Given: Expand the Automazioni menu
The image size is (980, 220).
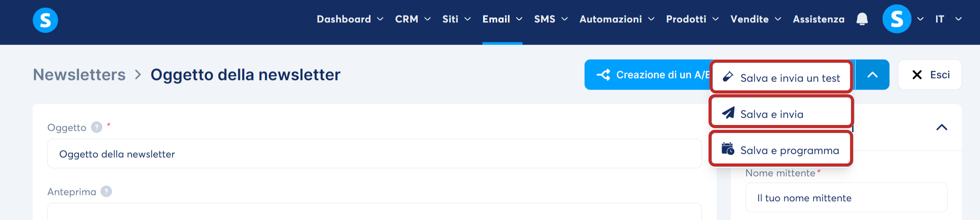Looking at the screenshot, I should click(617, 19).
